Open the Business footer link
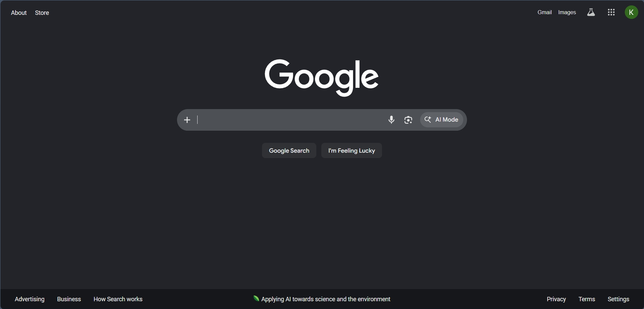This screenshot has height=309, width=644. pos(69,299)
